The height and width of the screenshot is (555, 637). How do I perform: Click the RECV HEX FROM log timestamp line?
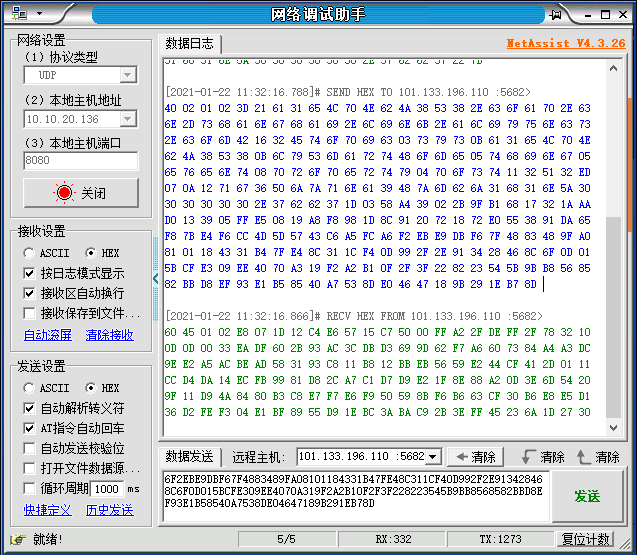click(x=354, y=316)
